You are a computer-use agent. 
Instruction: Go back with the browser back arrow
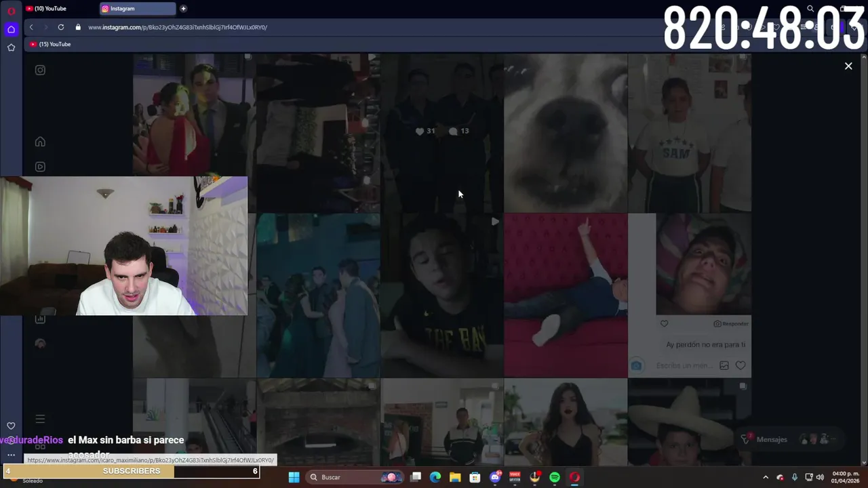[31, 27]
